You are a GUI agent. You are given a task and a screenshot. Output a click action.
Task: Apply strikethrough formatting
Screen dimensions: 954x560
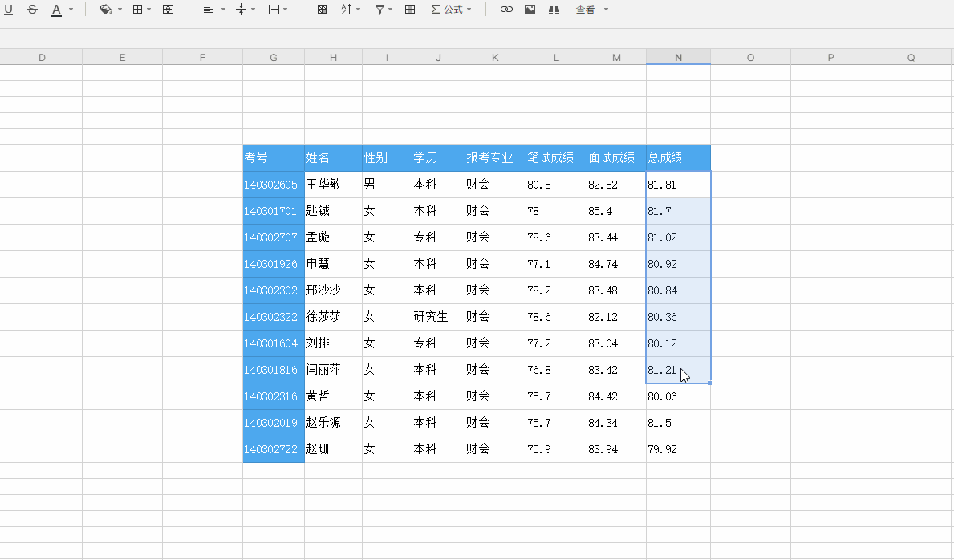click(x=31, y=10)
